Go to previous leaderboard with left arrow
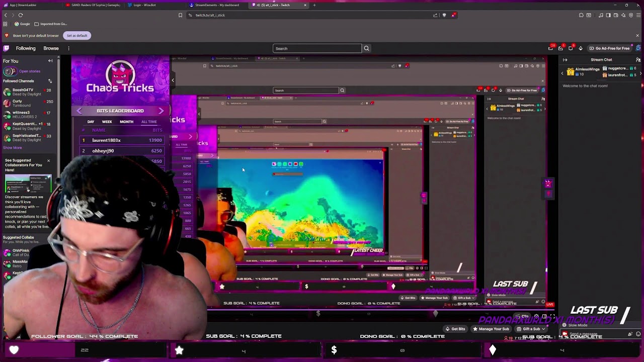 pos(79,111)
